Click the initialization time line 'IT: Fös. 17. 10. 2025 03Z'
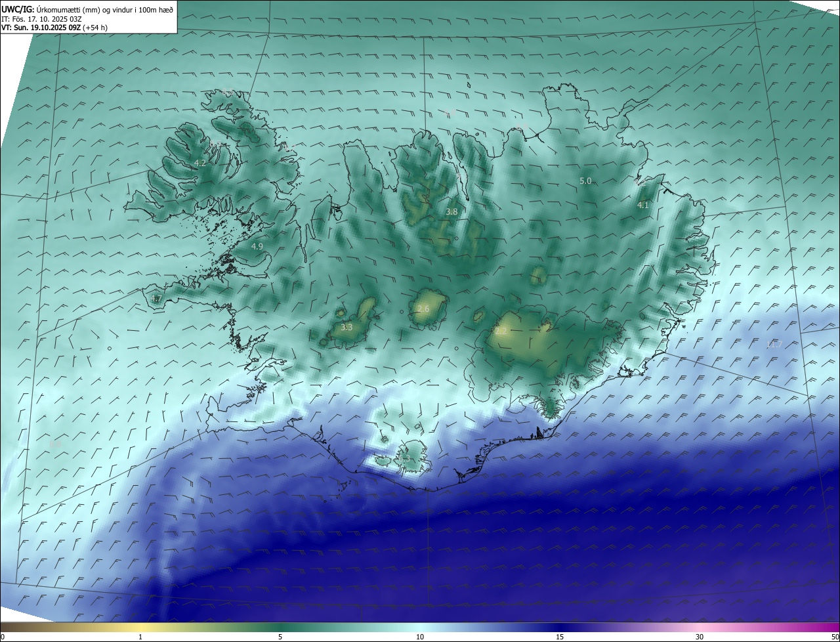The width and height of the screenshot is (840, 642). coord(41,19)
